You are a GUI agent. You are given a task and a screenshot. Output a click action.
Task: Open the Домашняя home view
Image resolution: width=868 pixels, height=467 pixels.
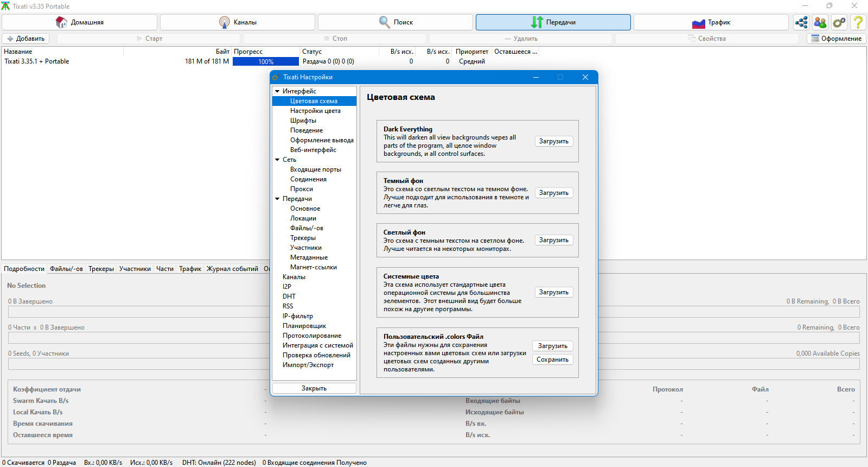[x=80, y=22]
